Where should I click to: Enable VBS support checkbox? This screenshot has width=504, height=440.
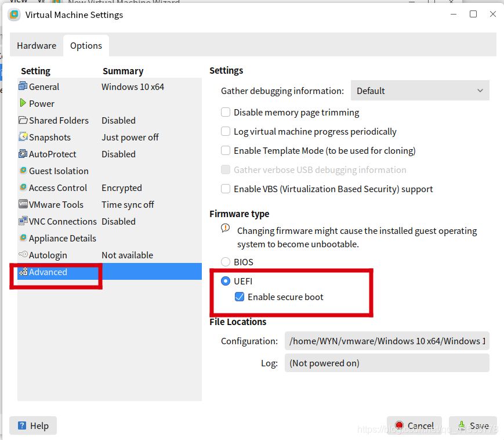(x=226, y=189)
